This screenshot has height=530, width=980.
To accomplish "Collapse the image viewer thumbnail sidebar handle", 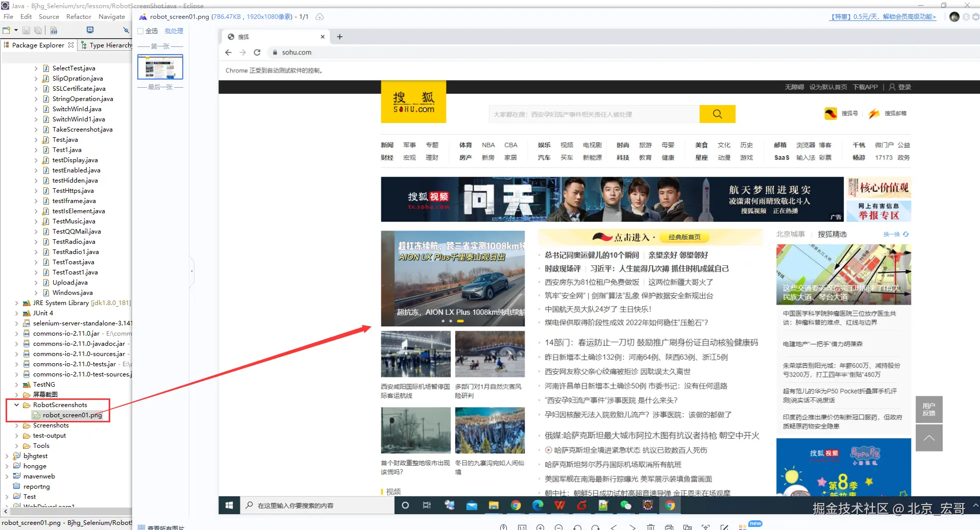I will [x=192, y=271].
